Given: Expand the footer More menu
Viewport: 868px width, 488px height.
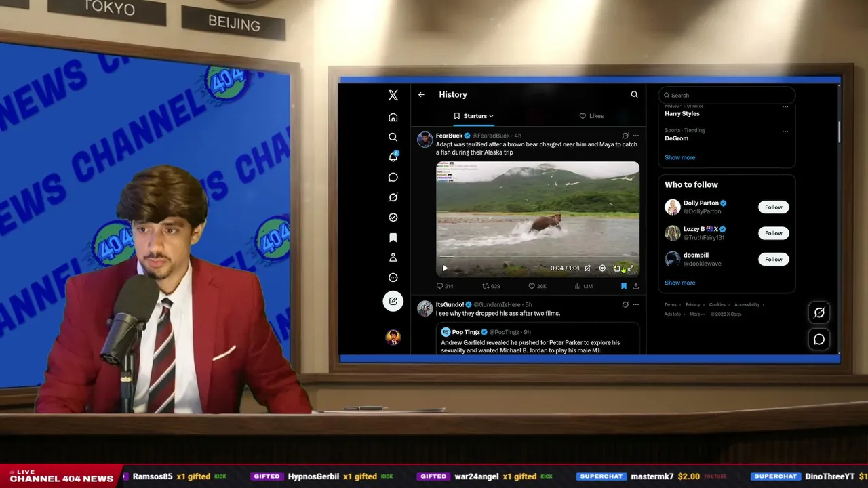Looking at the screenshot, I should [x=696, y=314].
